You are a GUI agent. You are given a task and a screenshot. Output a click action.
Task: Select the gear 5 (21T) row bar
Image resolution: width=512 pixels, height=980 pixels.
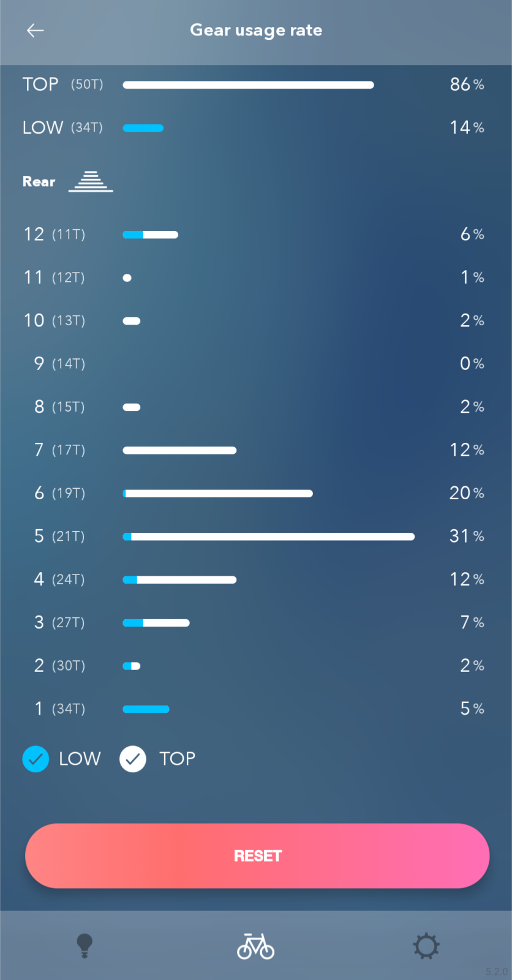[268, 537]
